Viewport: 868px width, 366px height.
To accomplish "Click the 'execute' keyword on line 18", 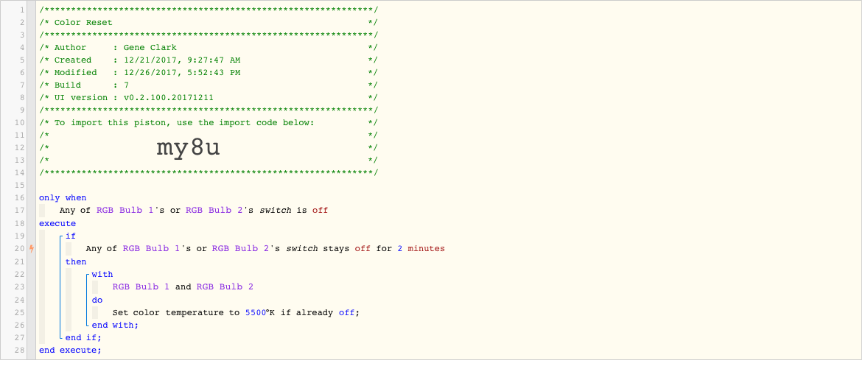I will pyautogui.click(x=57, y=223).
